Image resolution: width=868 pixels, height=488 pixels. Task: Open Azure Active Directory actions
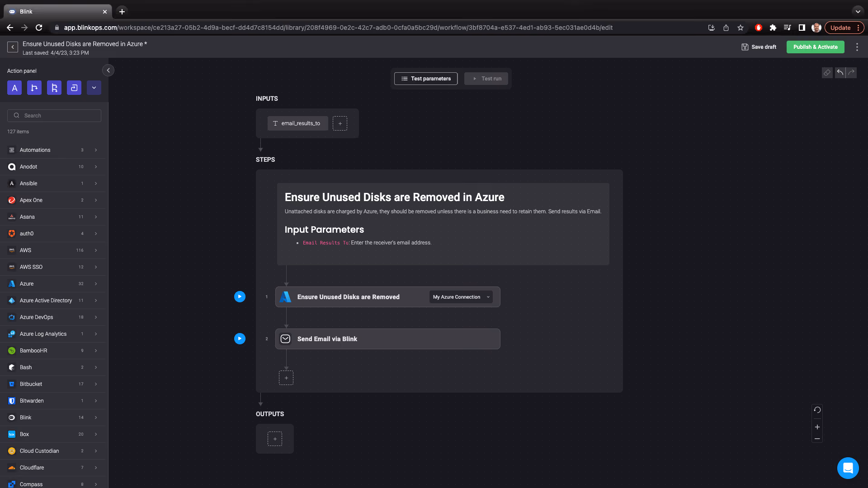(x=52, y=300)
